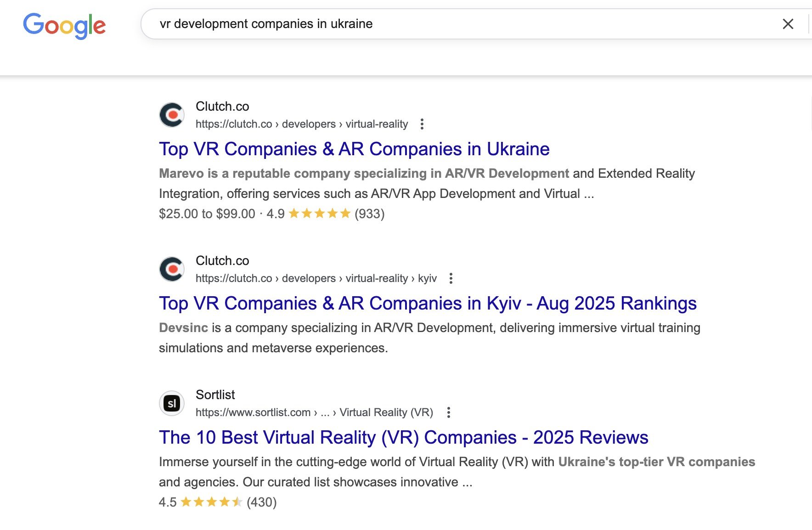
Task: Click the Clutch.co favicon for the Ukraine result
Action: pos(172,115)
